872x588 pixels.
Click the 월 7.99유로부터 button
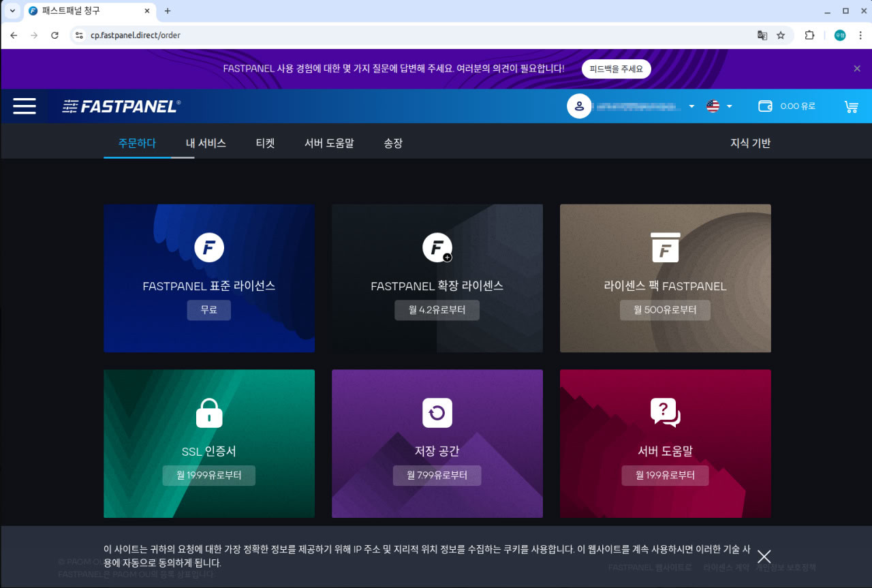coord(437,476)
